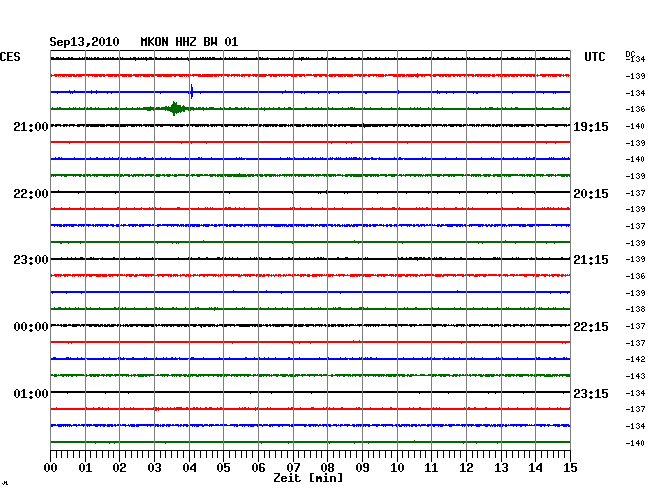This screenshot has height=494, width=650.
Task: Select the "21:00" local time label
Action: pyautogui.click(x=31, y=127)
